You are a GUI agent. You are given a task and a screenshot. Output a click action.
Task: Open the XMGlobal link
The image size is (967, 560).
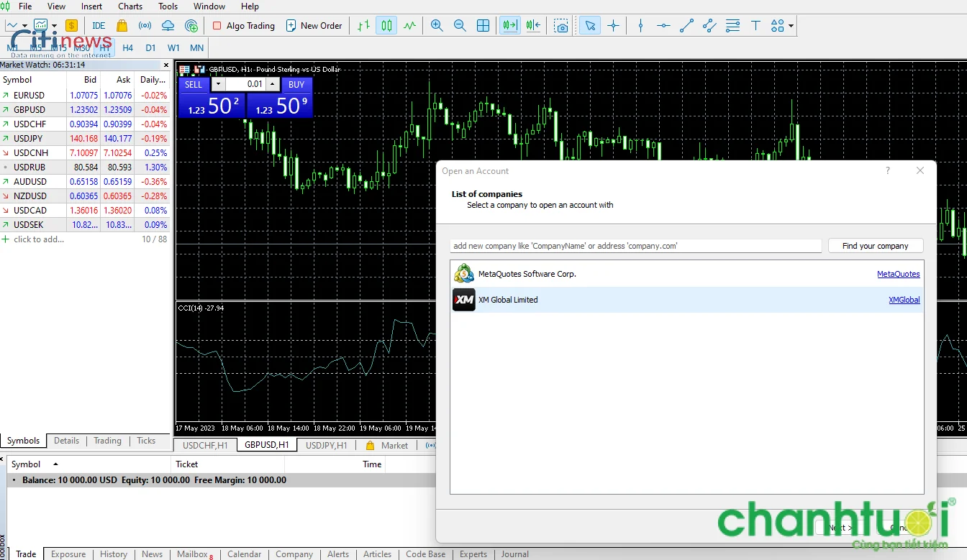904,300
